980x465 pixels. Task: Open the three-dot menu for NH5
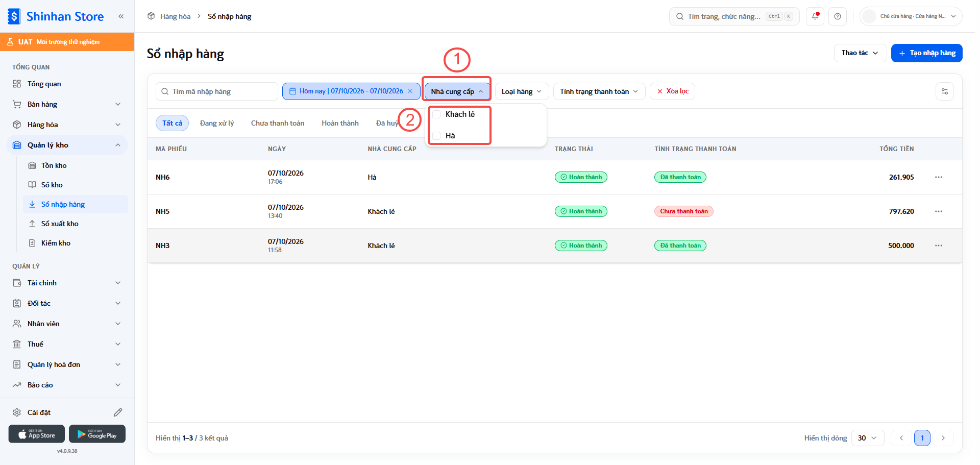(939, 211)
